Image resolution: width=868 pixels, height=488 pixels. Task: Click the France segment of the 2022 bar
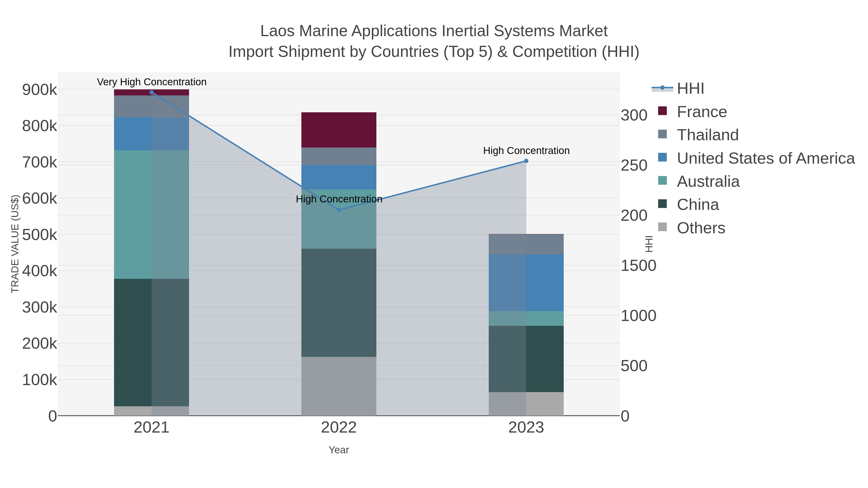(x=339, y=130)
